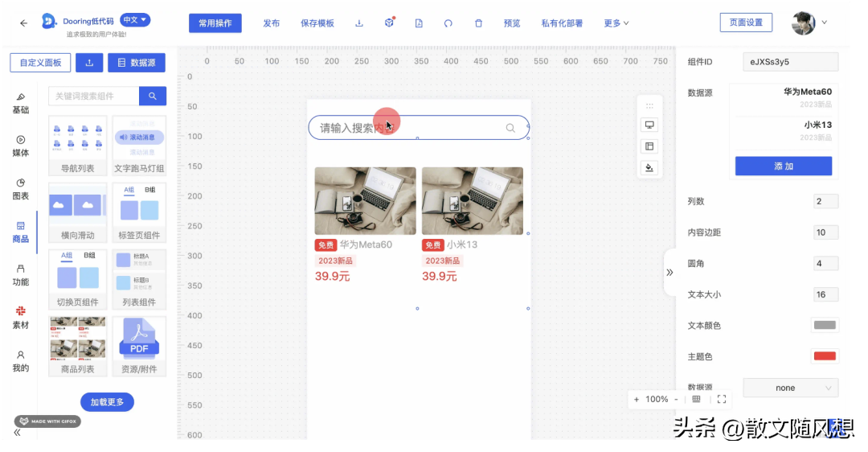Viewport: 868px width, 452px height.
Task: Click the desktop monitor icon
Action: pyautogui.click(x=649, y=125)
